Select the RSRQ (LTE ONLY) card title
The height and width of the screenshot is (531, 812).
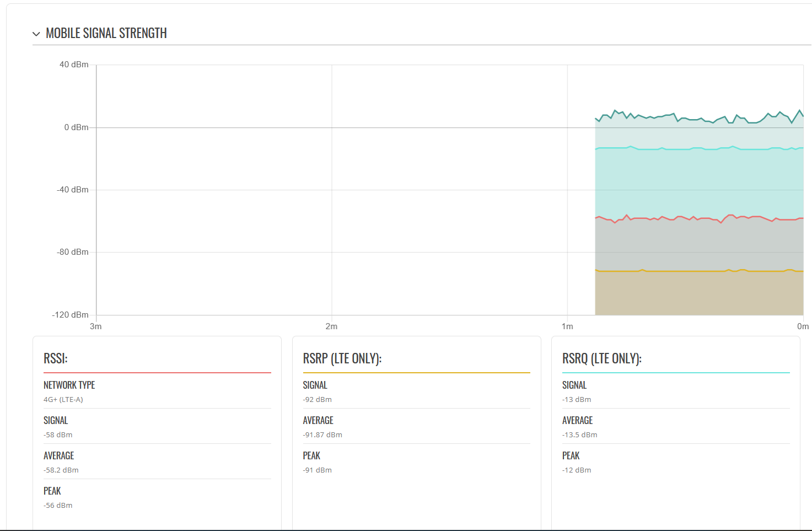tap(602, 358)
